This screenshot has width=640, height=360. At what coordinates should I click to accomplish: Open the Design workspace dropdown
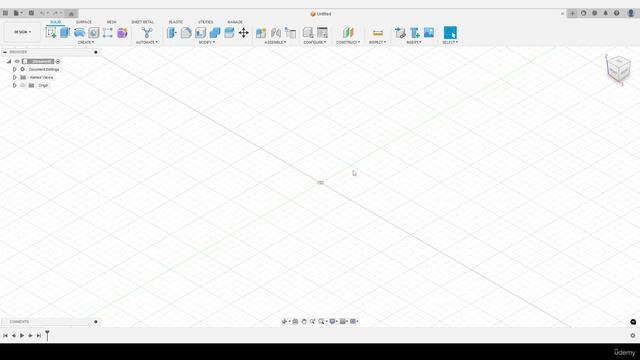pyautogui.click(x=22, y=32)
